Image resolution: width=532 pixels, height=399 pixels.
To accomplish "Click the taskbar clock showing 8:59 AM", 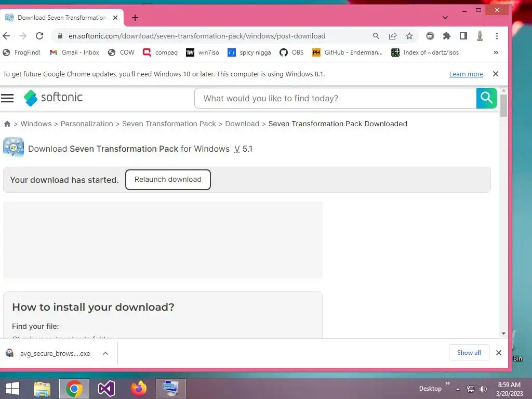I will pyautogui.click(x=509, y=389).
